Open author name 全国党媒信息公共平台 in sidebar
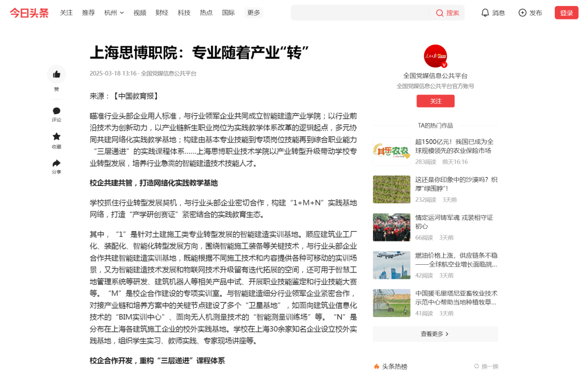The height and width of the screenshot is (373, 588). click(436, 76)
